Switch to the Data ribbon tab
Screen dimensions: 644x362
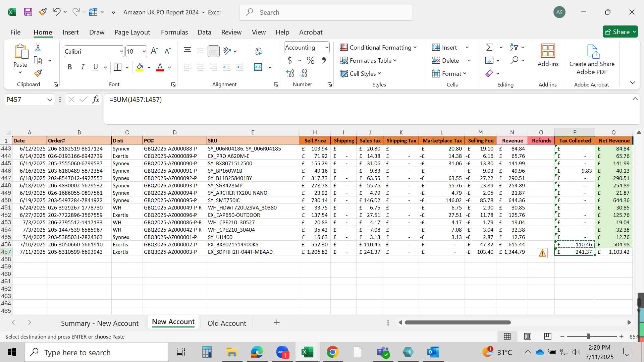click(x=204, y=32)
